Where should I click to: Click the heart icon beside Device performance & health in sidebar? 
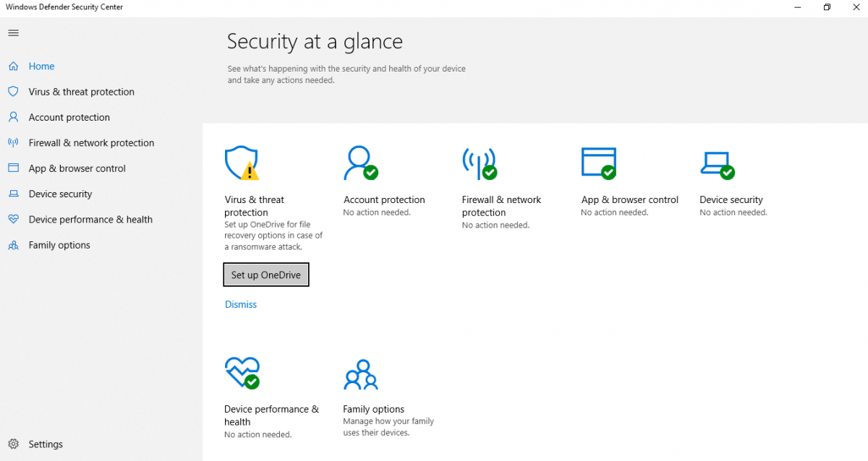(13, 220)
